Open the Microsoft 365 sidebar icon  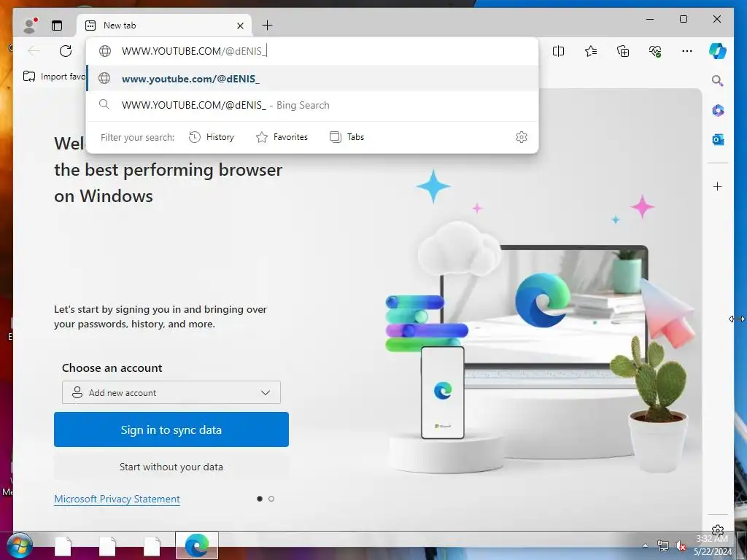(718, 111)
